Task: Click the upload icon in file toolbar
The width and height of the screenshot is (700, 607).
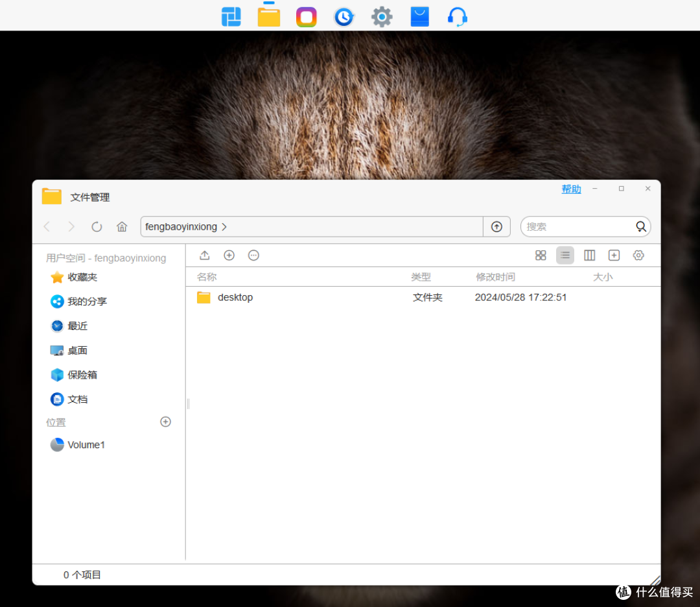Action: coord(204,255)
